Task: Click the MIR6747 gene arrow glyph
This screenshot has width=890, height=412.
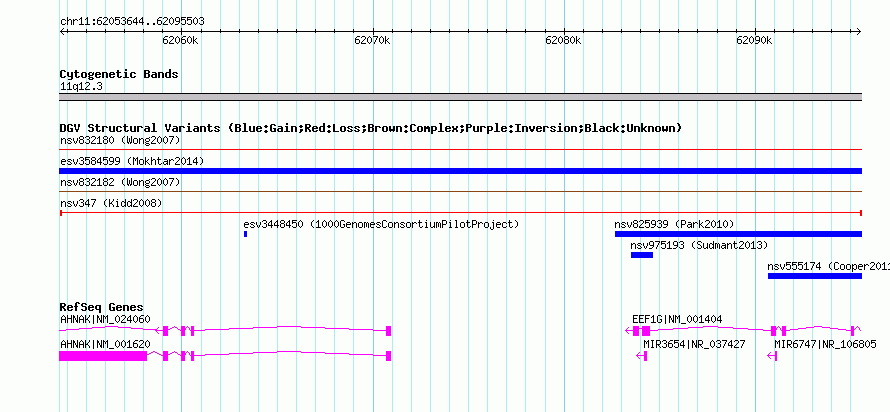Action: (x=773, y=356)
